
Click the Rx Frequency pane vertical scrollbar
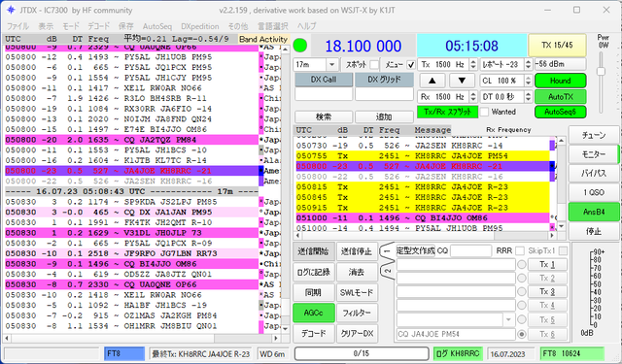coord(561,183)
